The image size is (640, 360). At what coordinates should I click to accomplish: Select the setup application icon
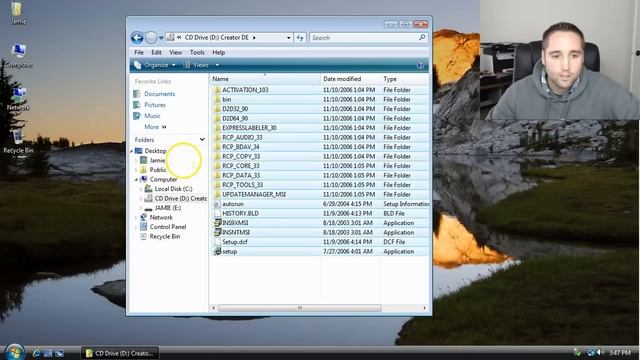click(217, 251)
